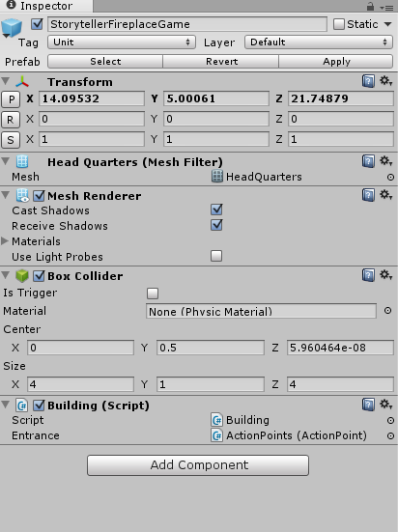
Task: Expand the Materials list
Action: coord(5,241)
